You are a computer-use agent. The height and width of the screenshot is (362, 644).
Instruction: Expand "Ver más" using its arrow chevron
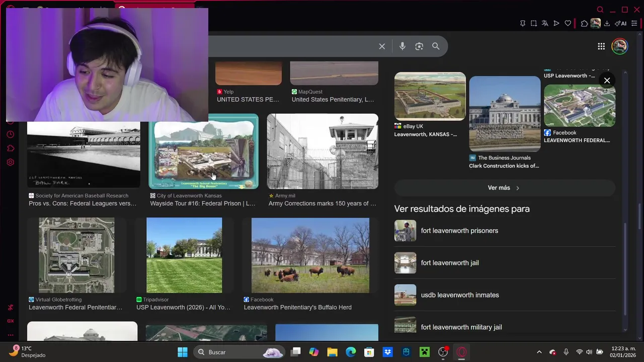[518, 188]
